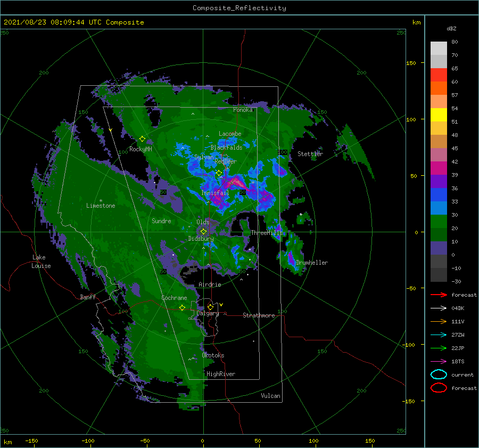Viewport: 479px width, 448px height.
Task: Click the Calgary city label
Action: [x=208, y=313]
